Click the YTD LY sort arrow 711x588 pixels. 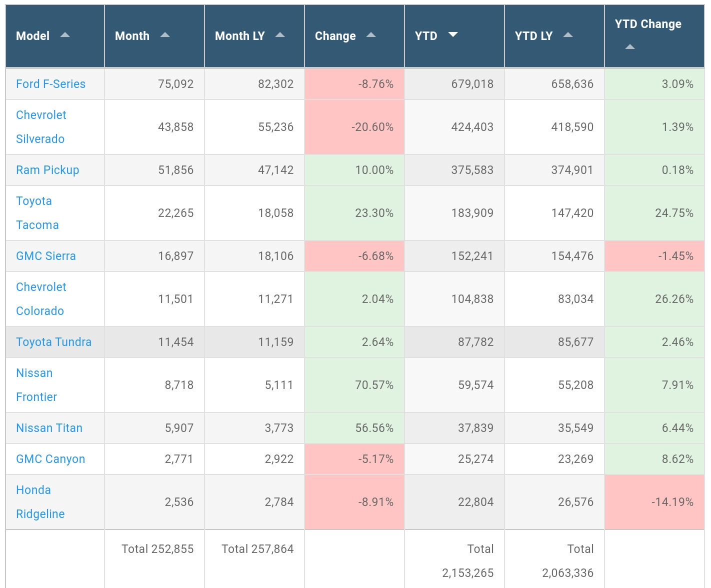[x=568, y=35]
